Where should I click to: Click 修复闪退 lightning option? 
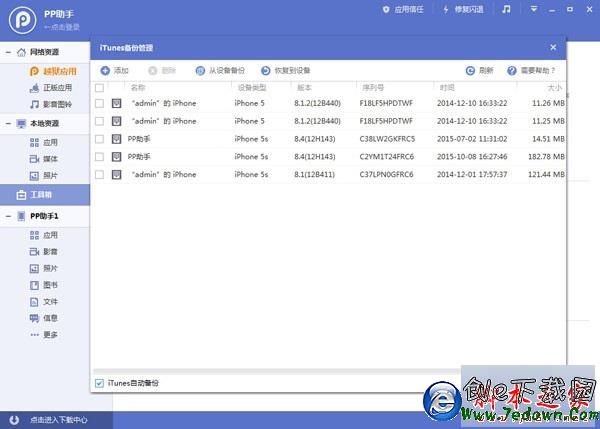pos(463,10)
